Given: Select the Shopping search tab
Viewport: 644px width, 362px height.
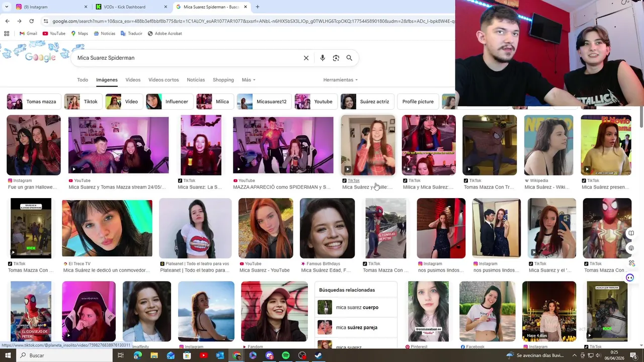Looking at the screenshot, I should [223, 80].
